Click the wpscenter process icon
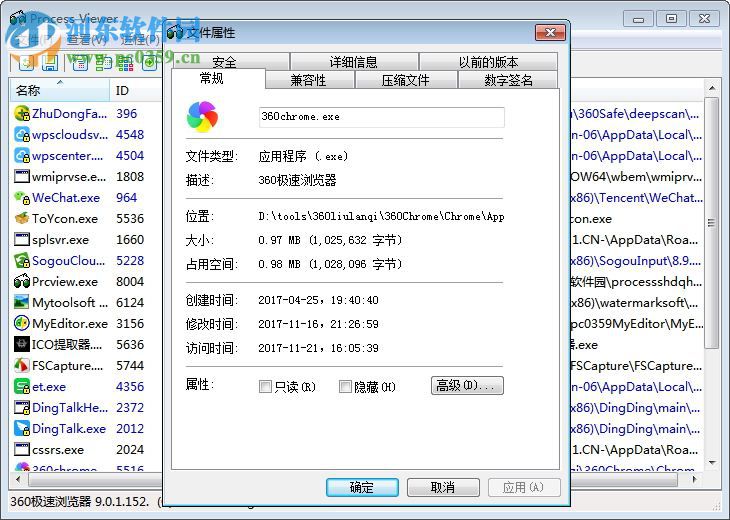Viewport: 730px width, 520px height. pos(21,155)
